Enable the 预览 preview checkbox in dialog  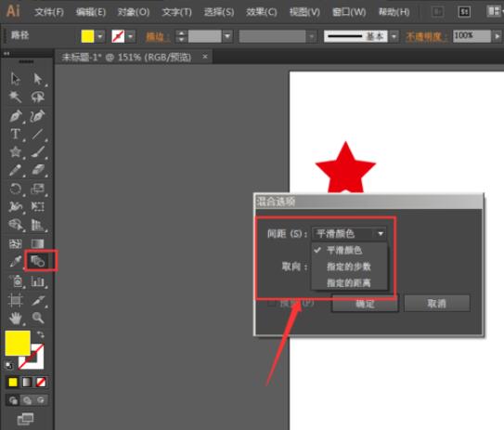pyautogui.click(x=272, y=304)
